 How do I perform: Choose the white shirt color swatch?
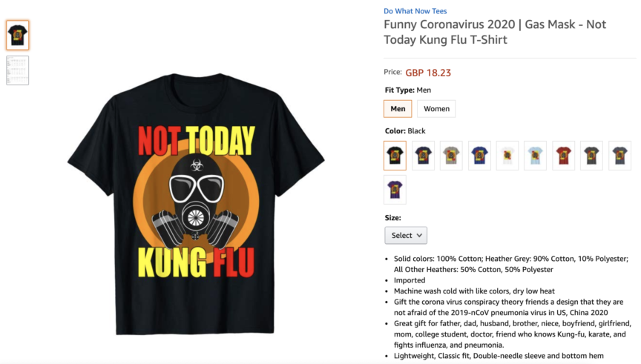507,156
